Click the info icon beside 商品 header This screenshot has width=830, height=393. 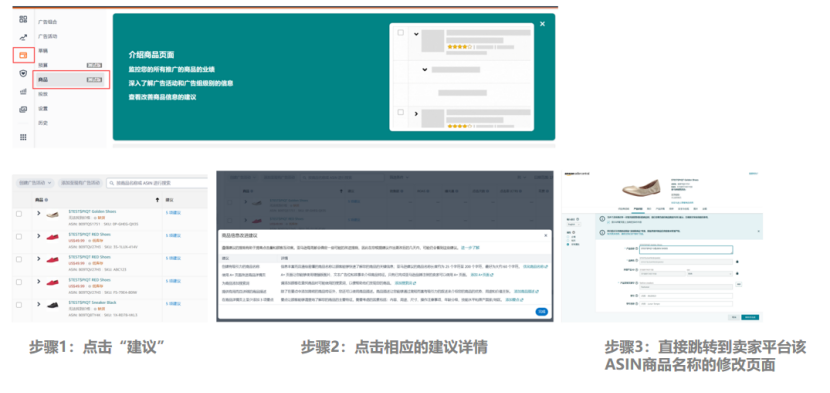tap(46, 200)
